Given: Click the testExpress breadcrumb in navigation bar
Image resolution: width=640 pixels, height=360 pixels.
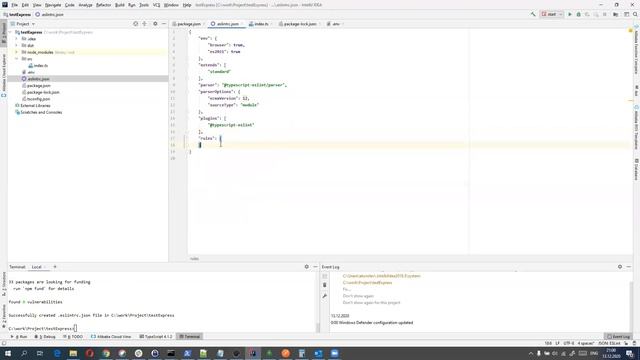Looking at the screenshot, I should click(17, 15).
